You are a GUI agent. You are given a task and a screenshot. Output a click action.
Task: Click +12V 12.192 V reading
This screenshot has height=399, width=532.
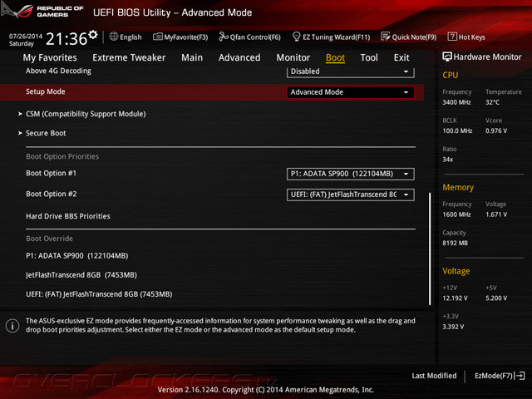click(x=455, y=298)
